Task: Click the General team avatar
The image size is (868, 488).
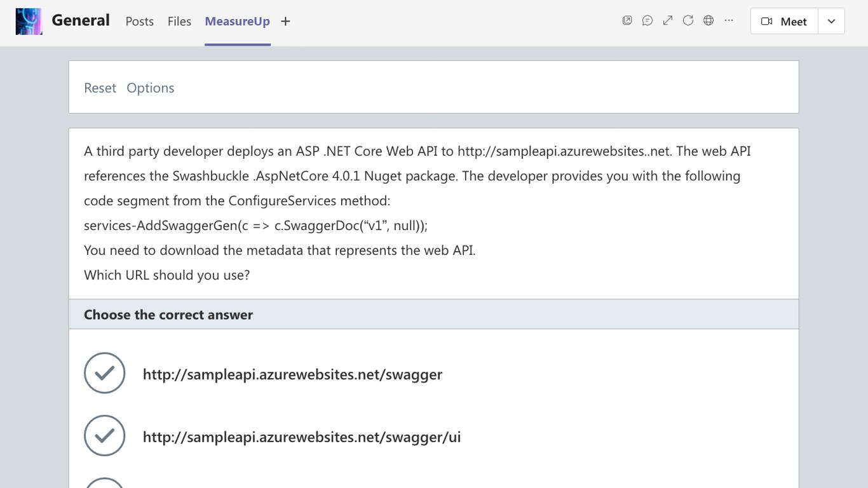Action: pos(29,22)
